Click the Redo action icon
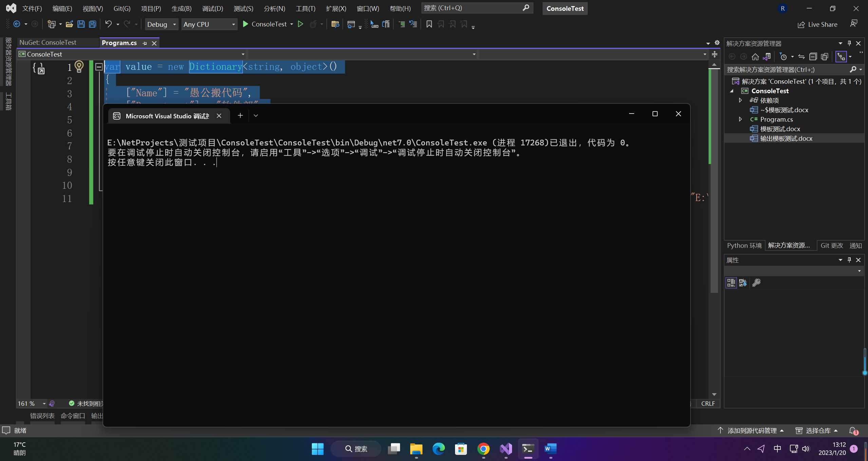This screenshot has height=461, width=868. [126, 24]
